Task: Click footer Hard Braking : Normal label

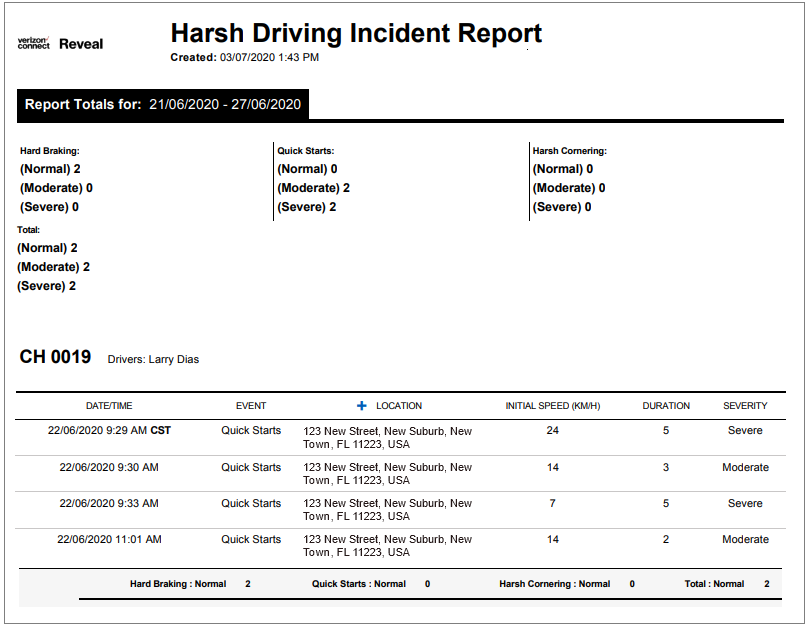Action: [178, 584]
